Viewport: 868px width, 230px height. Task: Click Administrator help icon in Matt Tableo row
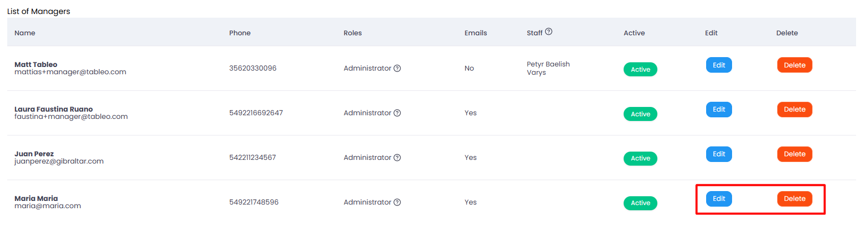pyautogui.click(x=397, y=69)
